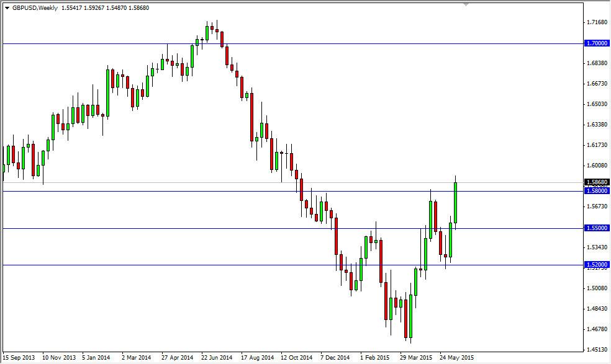Click the 24 May 2015 date label
This screenshot has height=364, width=611.
456,358
